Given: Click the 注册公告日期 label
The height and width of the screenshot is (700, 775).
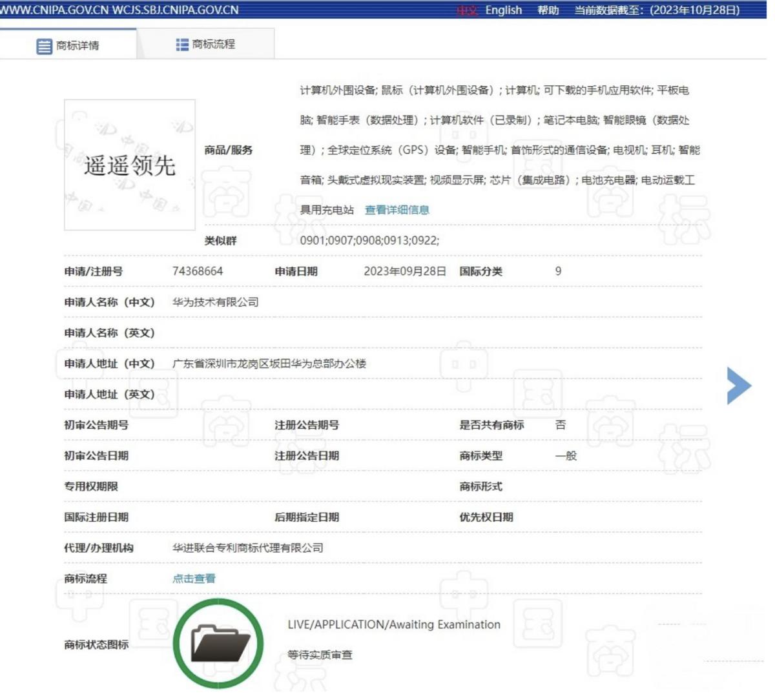Looking at the screenshot, I should (x=307, y=456).
